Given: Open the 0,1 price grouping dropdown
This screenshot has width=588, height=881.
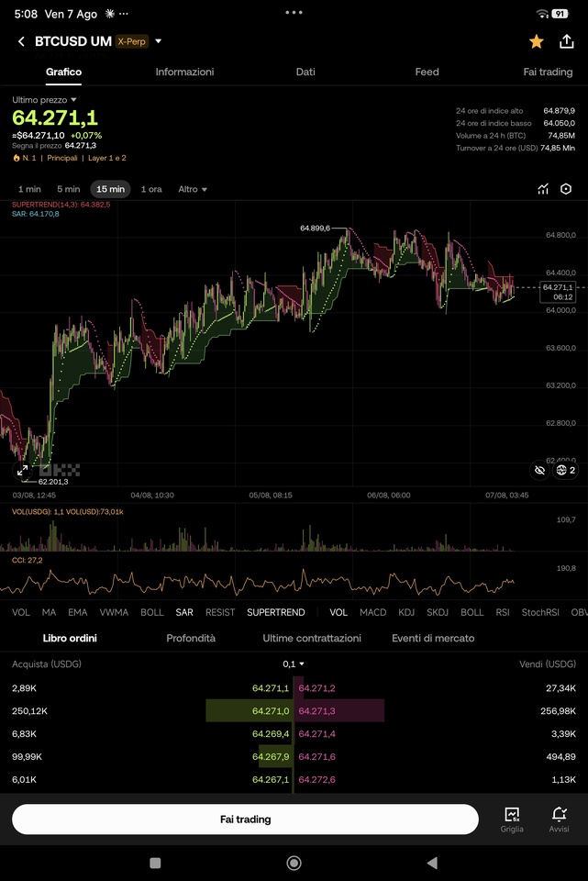Looking at the screenshot, I should coord(294,664).
